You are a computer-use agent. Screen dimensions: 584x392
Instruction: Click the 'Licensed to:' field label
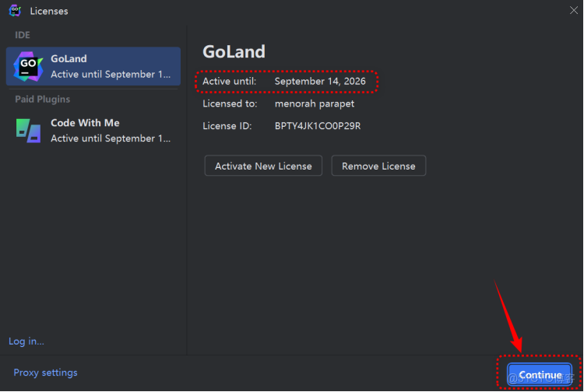point(230,103)
